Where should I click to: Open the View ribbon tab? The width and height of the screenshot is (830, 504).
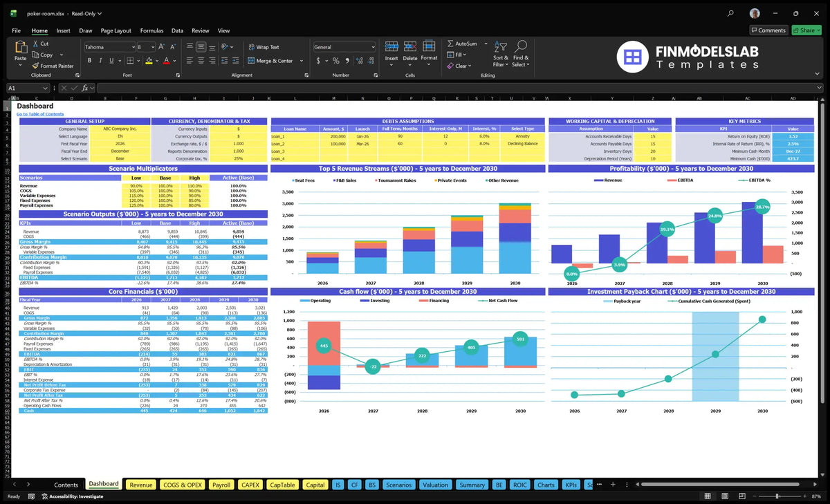[x=223, y=30]
